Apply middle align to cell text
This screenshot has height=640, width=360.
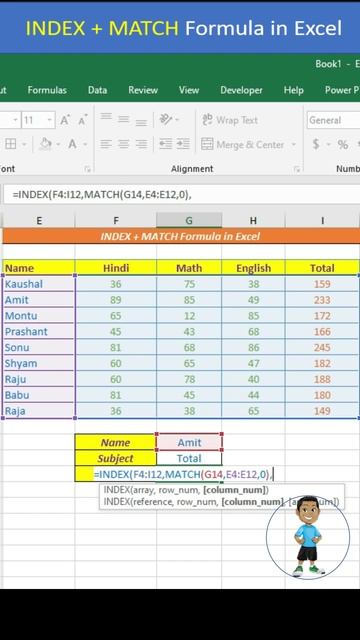point(124,120)
